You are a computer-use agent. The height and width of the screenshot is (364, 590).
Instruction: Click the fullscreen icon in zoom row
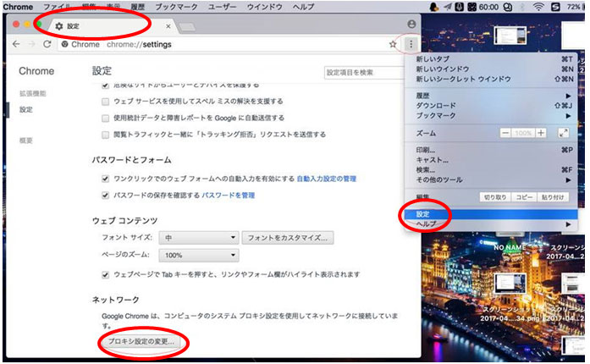[x=563, y=133]
